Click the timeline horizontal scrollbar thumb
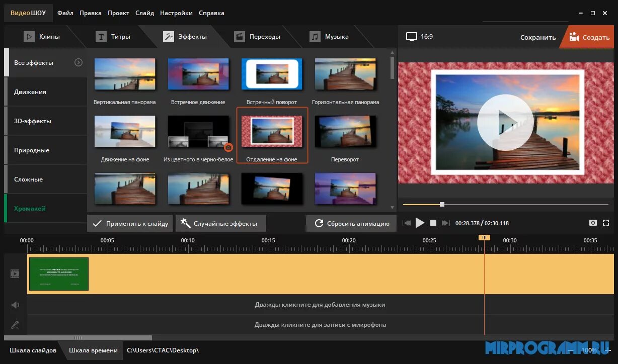 point(78,338)
